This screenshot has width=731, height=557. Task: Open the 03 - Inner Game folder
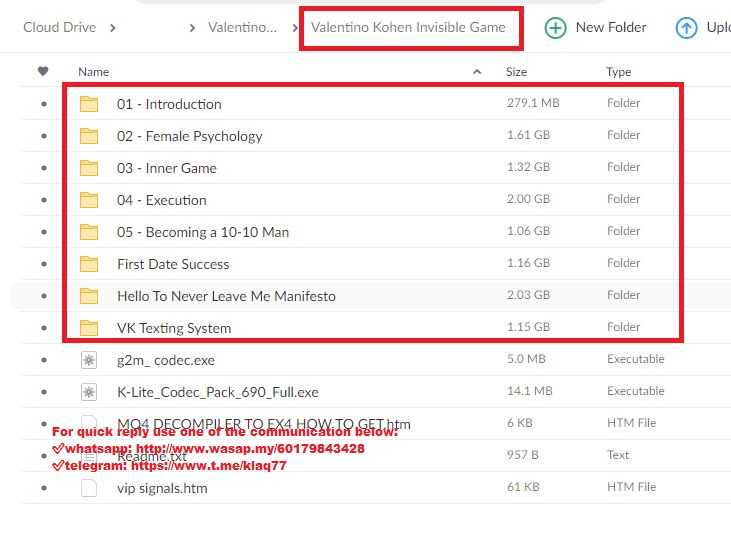pos(167,168)
